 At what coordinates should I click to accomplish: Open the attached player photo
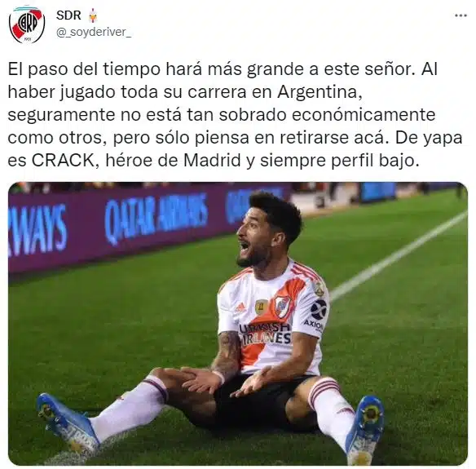pyautogui.click(x=238, y=324)
